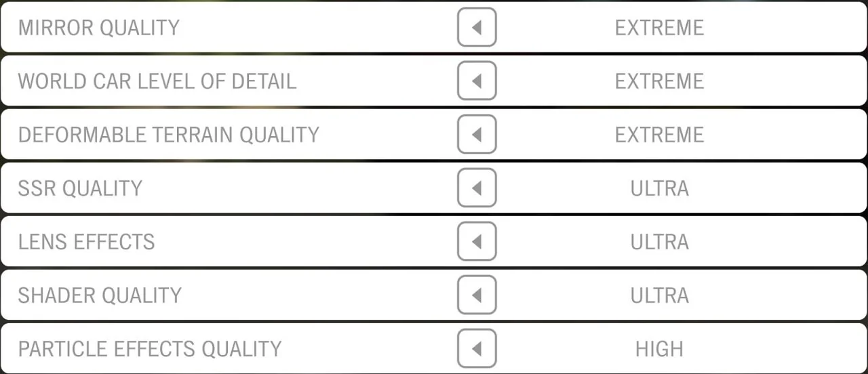This screenshot has width=868, height=374.
Task: Click the HIGH value for Particle Effects
Action: (660, 349)
